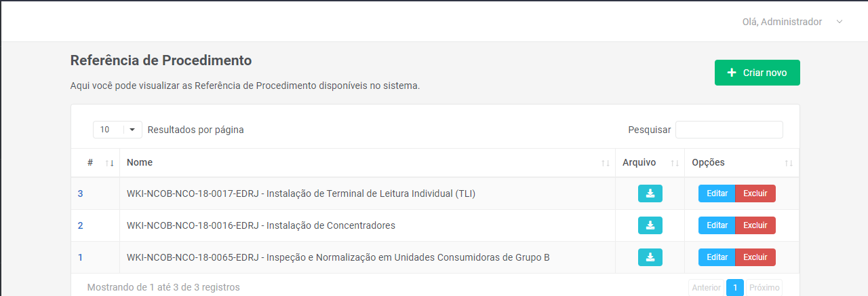The height and width of the screenshot is (296, 868).
Task: Delete the Instalação de Concentradores entry
Action: pos(755,225)
